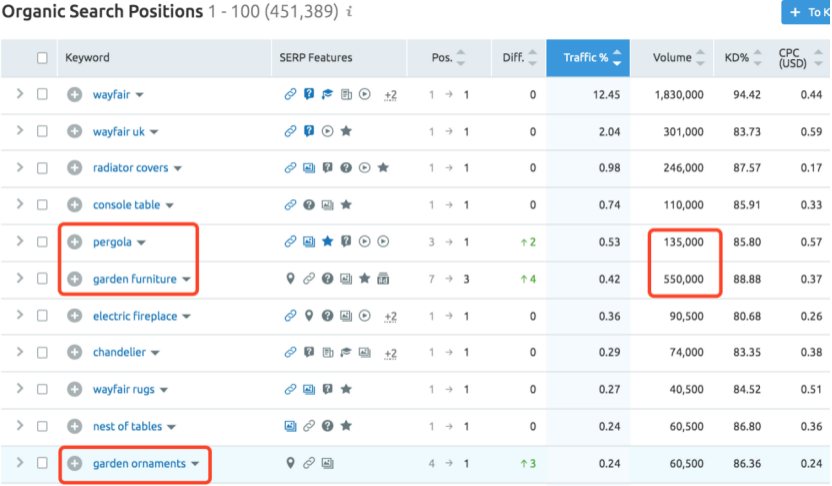Open dropdown arrow next to electric fireplace
The height and width of the screenshot is (486, 832).
[187, 317]
